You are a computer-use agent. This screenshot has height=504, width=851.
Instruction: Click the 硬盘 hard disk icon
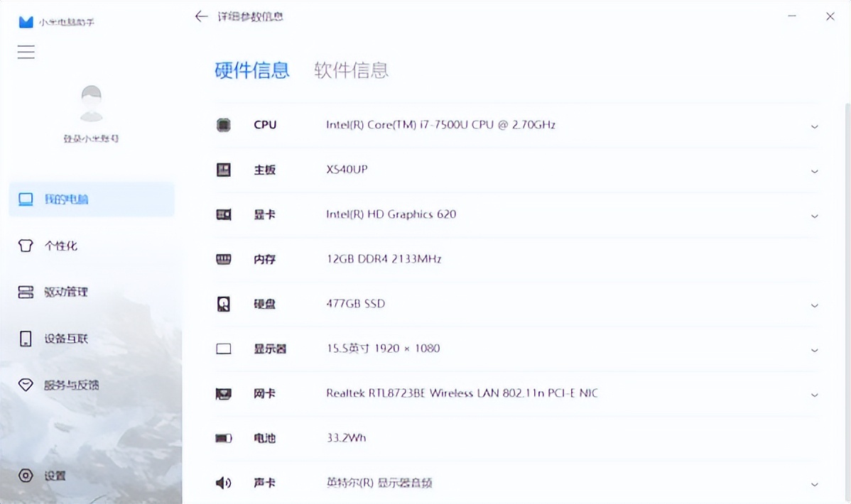click(224, 303)
